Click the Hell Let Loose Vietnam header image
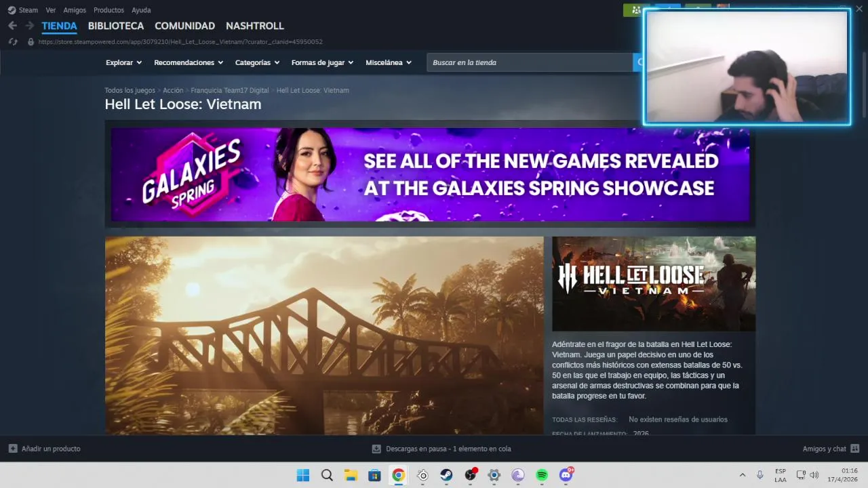The image size is (868, 488). [x=654, y=283]
